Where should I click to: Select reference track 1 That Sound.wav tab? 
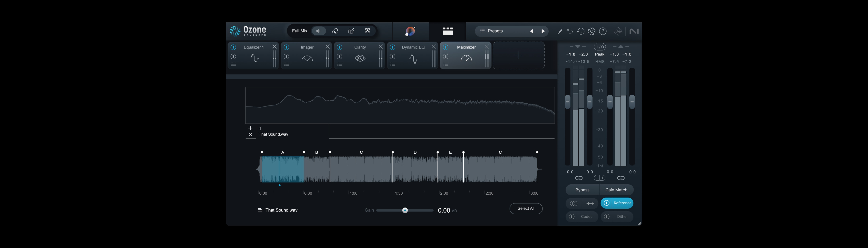pos(292,131)
